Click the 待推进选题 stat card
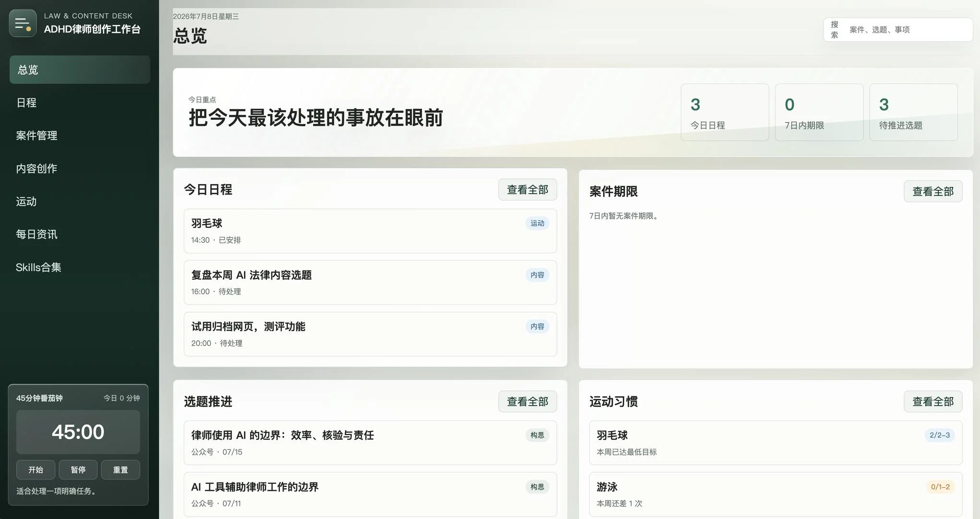The image size is (980, 519). tap(913, 112)
